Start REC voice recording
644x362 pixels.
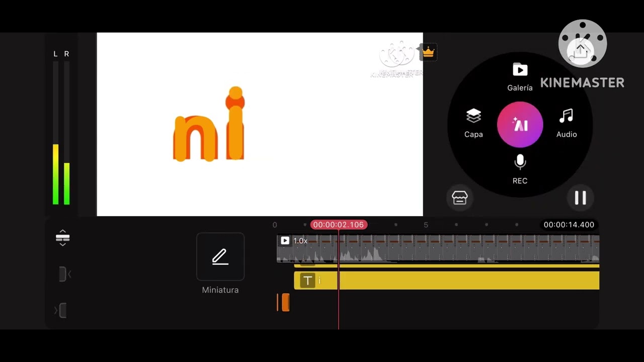click(x=520, y=170)
